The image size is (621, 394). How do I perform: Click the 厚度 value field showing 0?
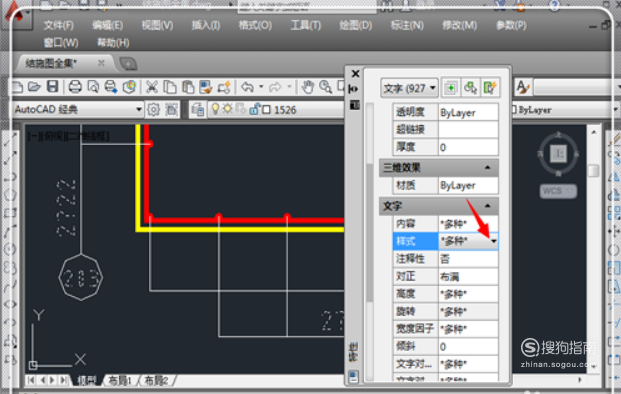coord(468,147)
